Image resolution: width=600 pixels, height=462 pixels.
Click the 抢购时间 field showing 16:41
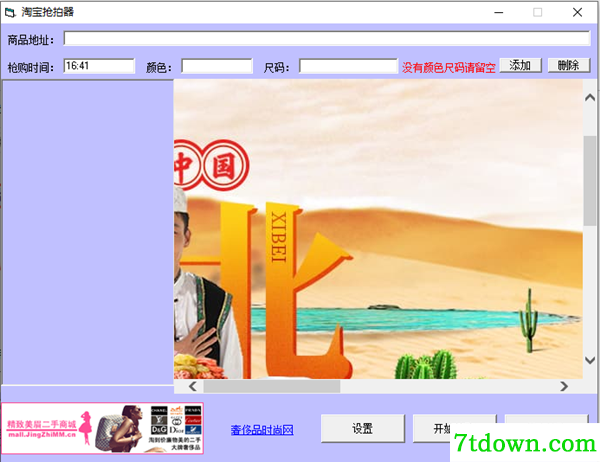pos(99,66)
